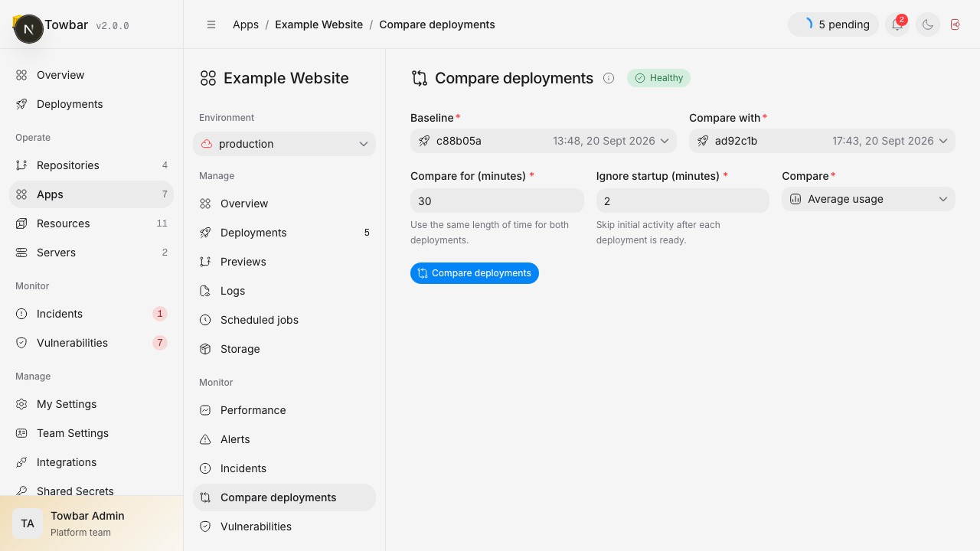Screen dimensions: 980x551
Task: Click Example Website breadcrumb link
Action: (319, 24)
